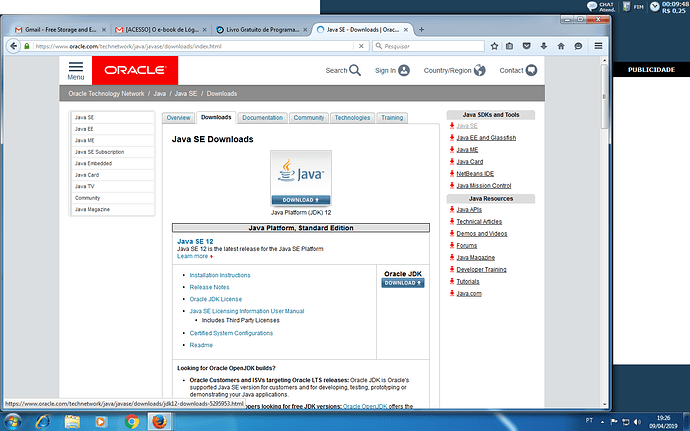Open the bookmarks list icon in toolbar
690x431 pixels.
(509, 46)
